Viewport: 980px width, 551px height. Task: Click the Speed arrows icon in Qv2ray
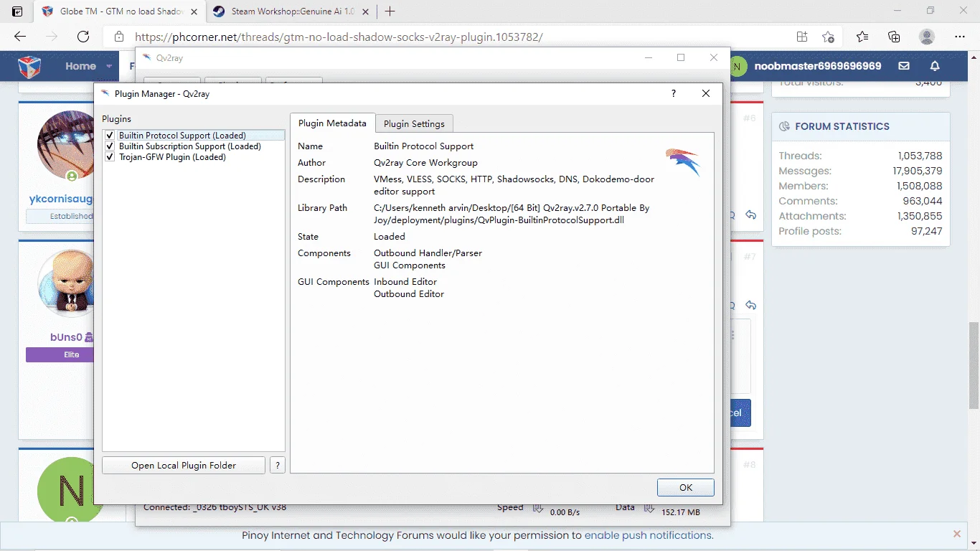coord(538,508)
